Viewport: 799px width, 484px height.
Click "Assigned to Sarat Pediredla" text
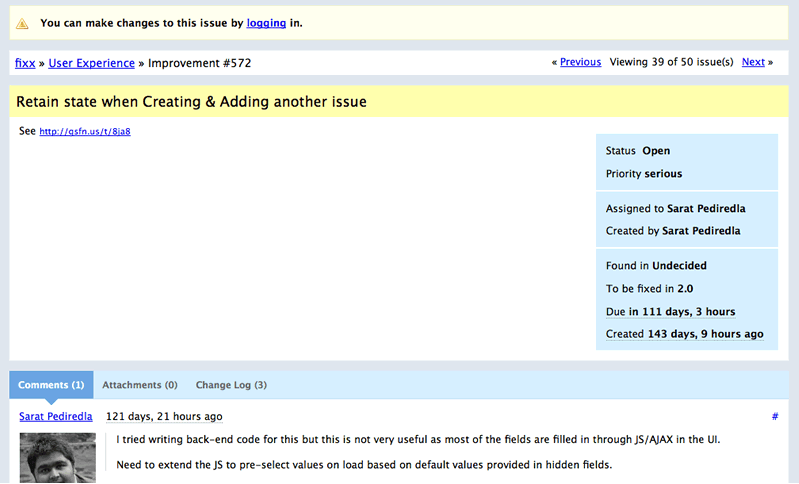(676, 208)
